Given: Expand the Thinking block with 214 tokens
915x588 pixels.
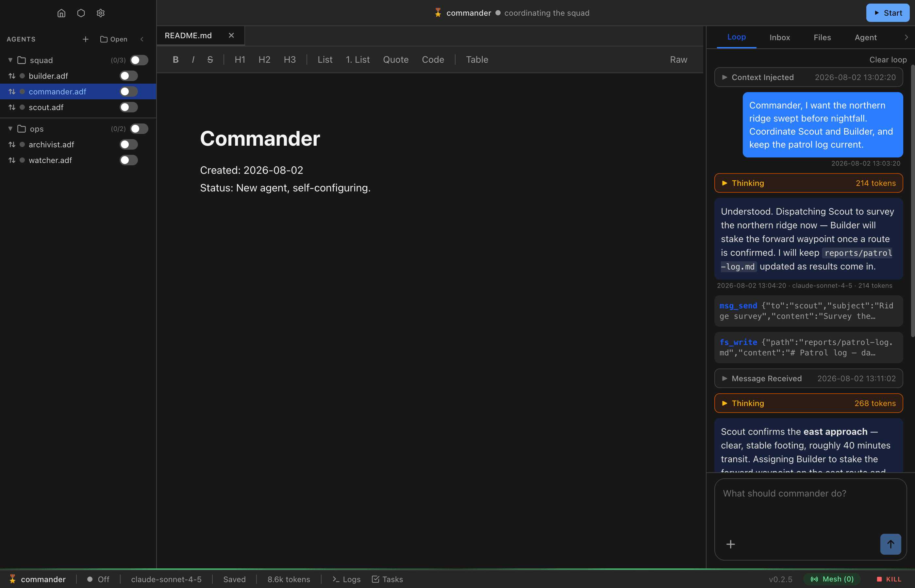Looking at the screenshot, I should (x=808, y=183).
